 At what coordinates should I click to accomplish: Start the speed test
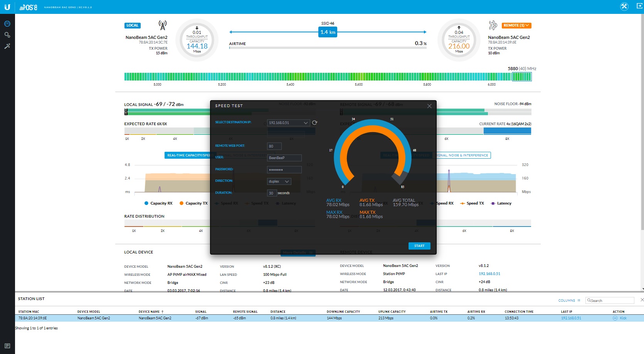[419, 246]
